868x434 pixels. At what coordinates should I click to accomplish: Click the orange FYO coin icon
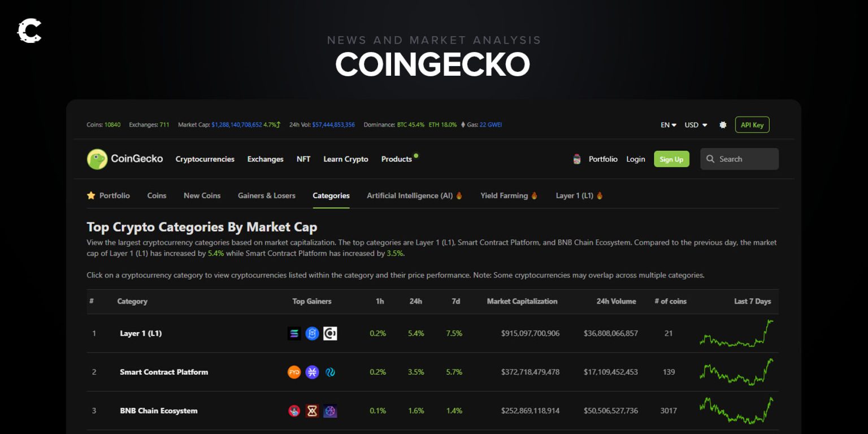294,372
